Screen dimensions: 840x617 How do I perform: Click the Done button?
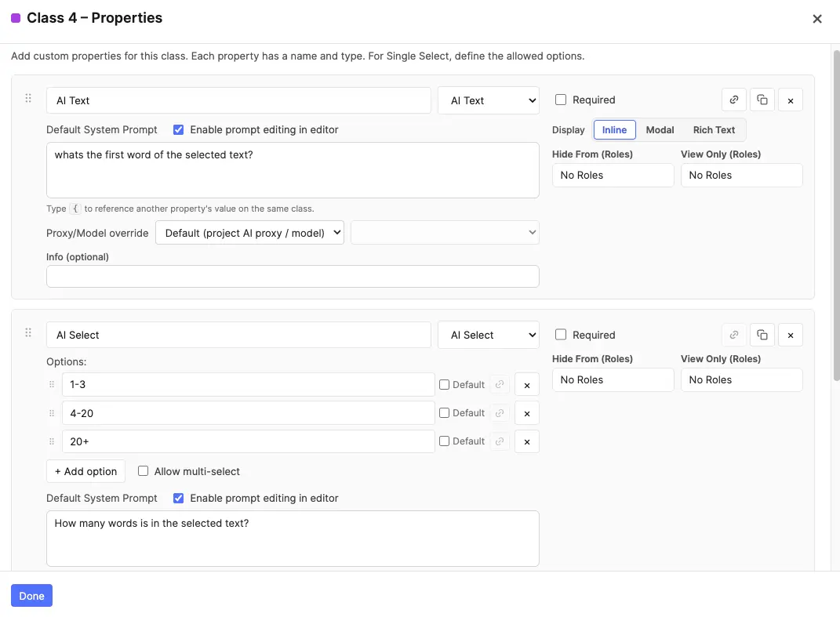tap(31, 596)
